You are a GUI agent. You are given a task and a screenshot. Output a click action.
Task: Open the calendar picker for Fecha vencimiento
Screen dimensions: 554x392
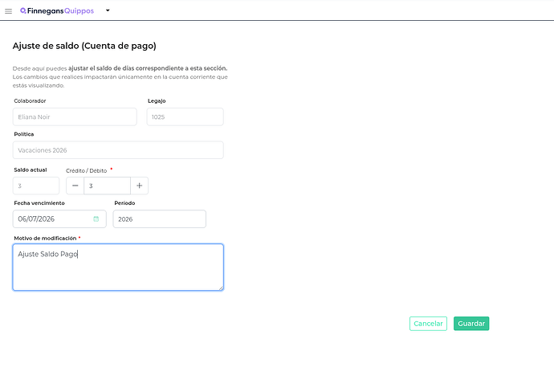pos(96,218)
